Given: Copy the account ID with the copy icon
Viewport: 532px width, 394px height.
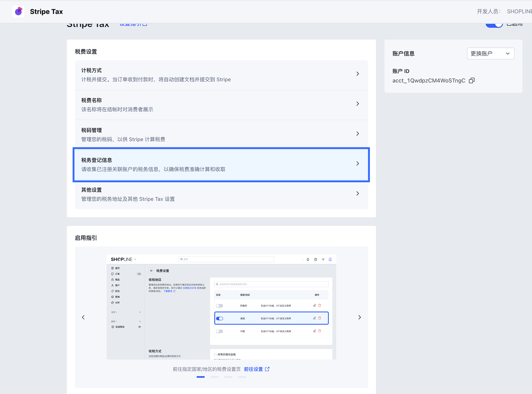Looking at the screenshot, I should click(472, 80).
